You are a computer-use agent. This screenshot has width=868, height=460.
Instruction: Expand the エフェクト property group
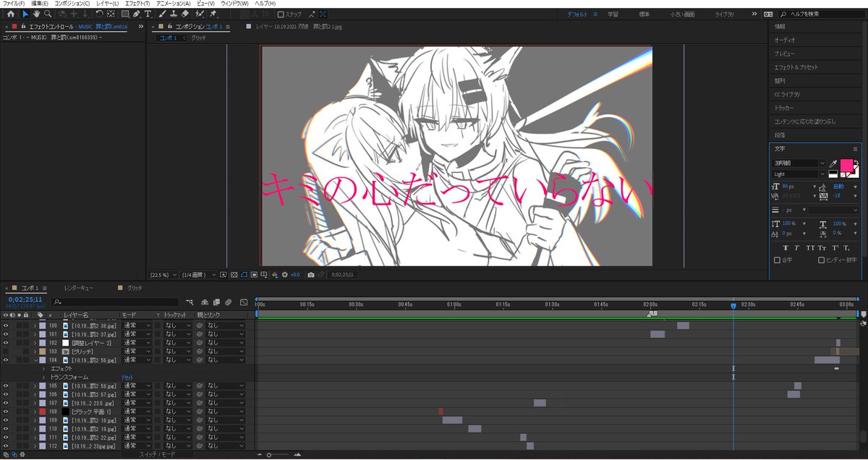pyautogui.click(x=43, y=369)
